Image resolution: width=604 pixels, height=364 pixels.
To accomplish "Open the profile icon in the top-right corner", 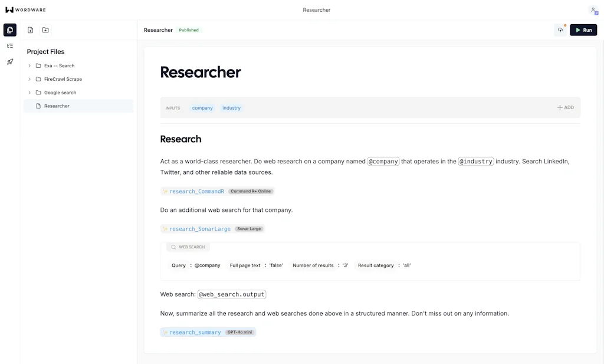I will [593, 9].
